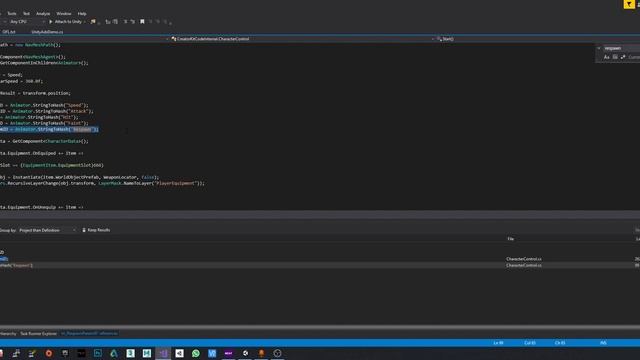Click the INS indicator in status bar
Viewport: 640px width, 360px height.
tap(603, 343)
